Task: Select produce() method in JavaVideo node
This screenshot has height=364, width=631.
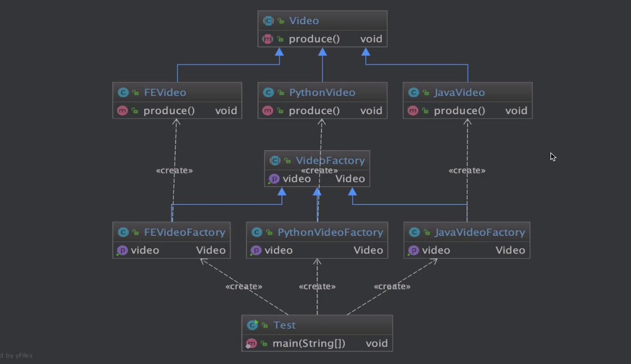Action: click(459, 111)
